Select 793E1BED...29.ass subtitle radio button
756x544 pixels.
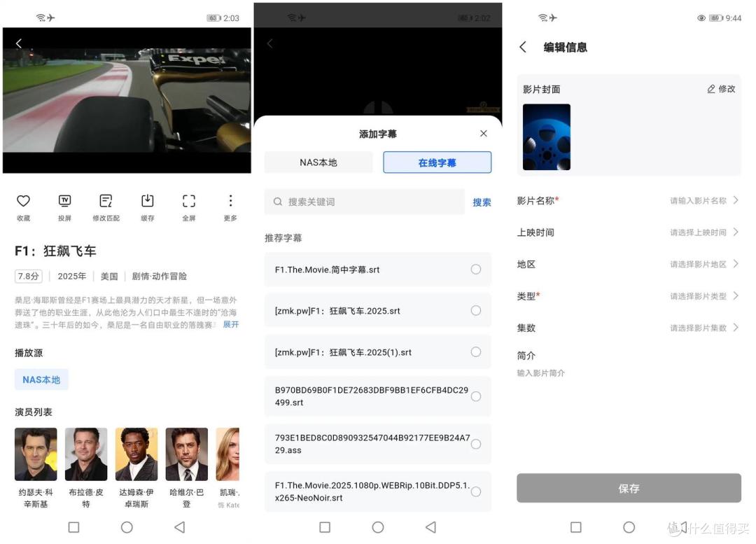point(476,444)
